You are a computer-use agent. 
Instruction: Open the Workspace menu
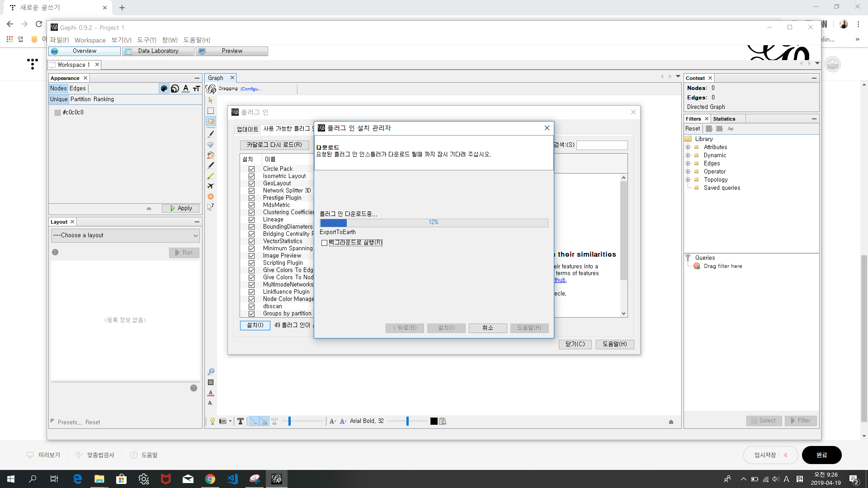pos(90,40)
